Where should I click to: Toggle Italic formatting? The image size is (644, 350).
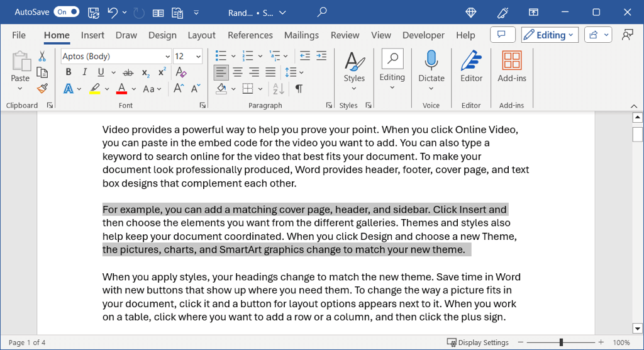tap(84, 72)
